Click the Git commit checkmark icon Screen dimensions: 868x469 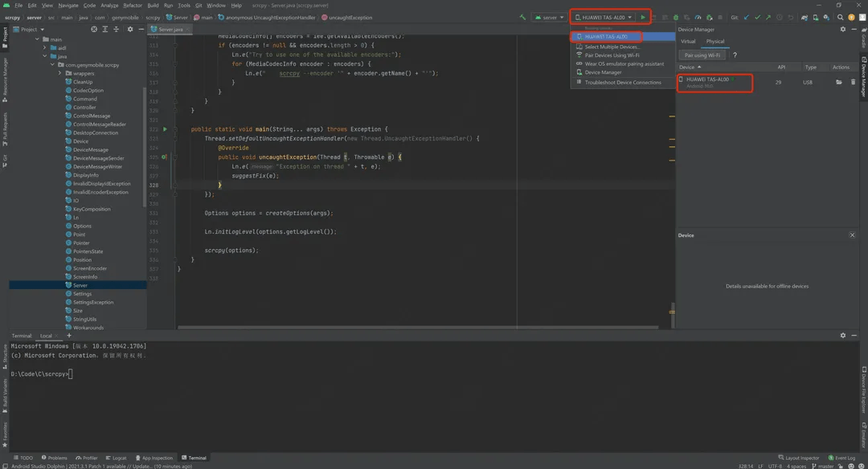(x=757, y=17)
